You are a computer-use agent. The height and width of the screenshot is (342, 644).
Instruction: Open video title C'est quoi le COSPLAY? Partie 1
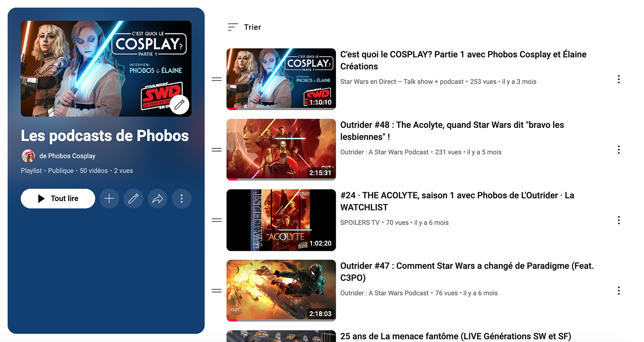point(463,60)
